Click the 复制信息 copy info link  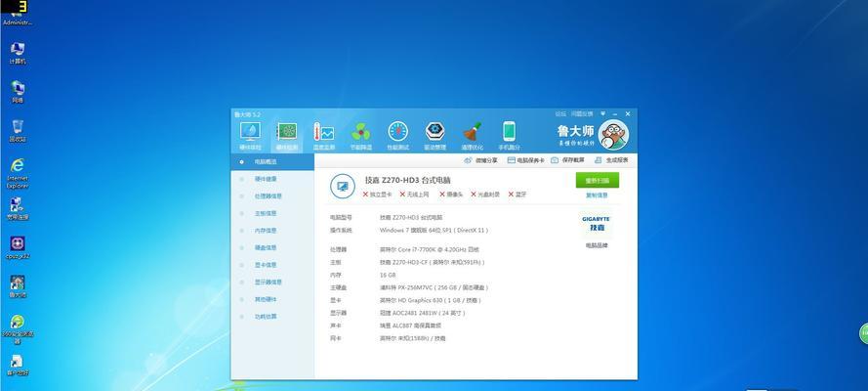597,195
